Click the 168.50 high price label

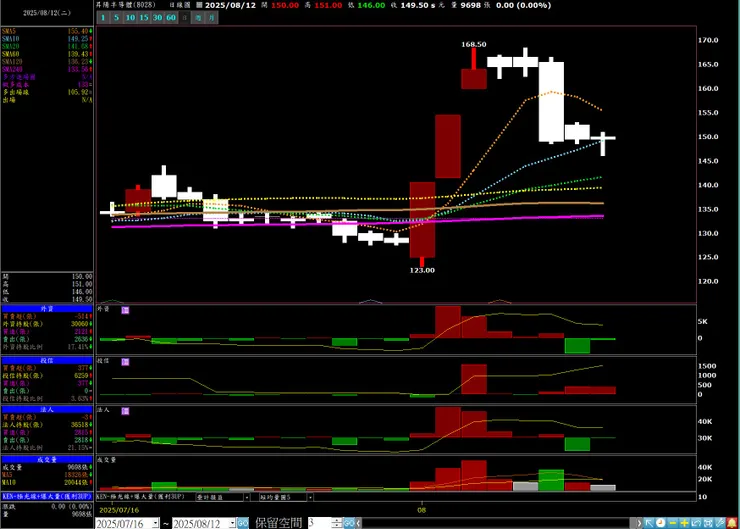point(473,44)
